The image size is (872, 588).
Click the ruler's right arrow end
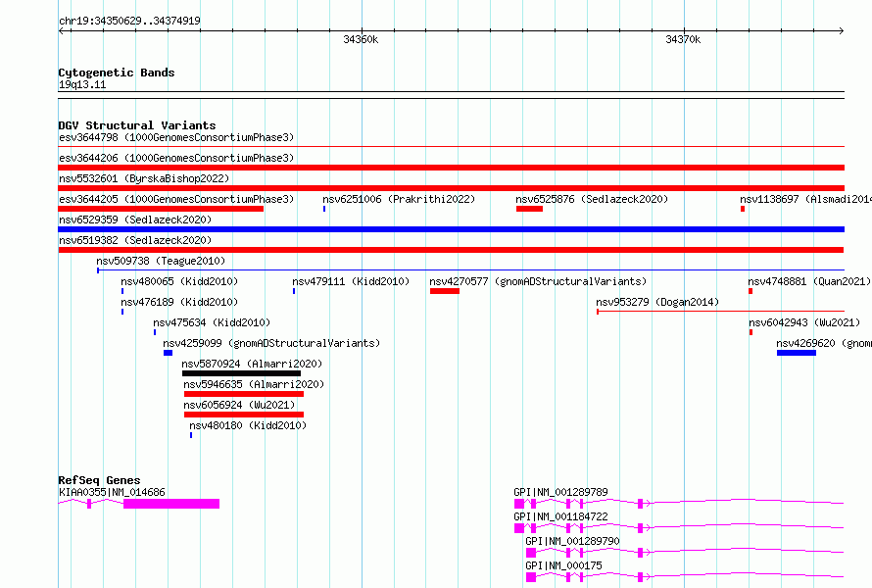[x=842, y=30]
